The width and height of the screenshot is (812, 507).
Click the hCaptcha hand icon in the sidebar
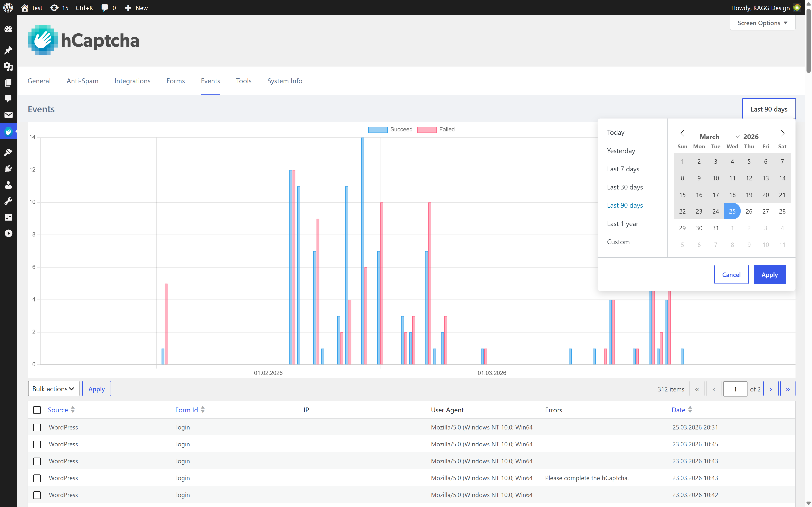point(8,131)
